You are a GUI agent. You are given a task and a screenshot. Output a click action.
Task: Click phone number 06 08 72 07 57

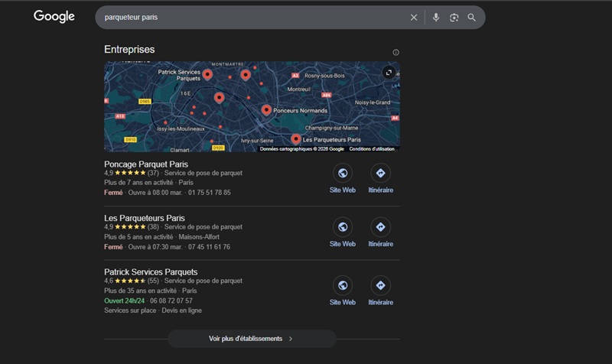click(171, 301)
